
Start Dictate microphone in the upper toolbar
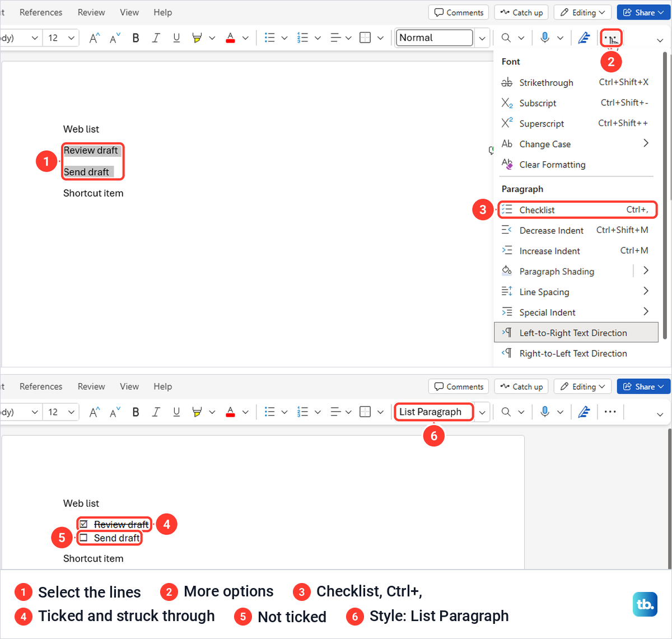[x=545, y=38]
